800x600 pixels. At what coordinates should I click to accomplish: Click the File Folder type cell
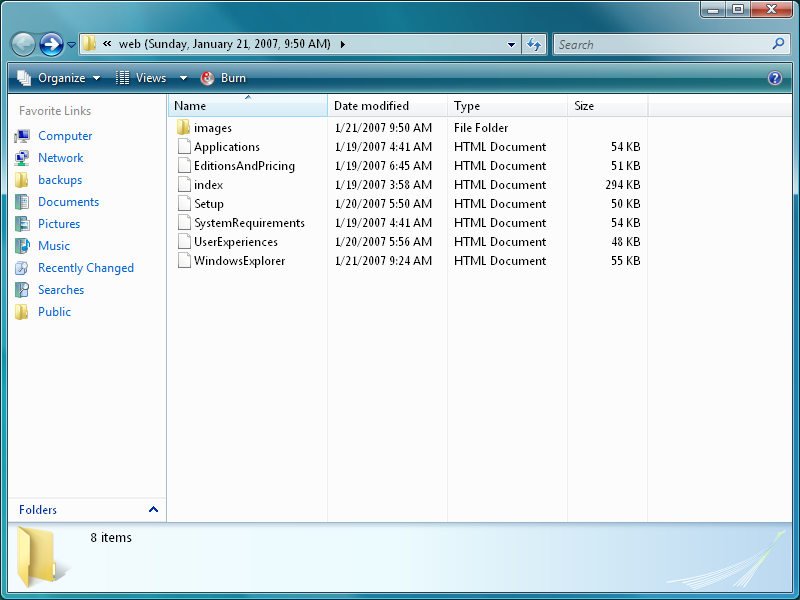point(481,128)
